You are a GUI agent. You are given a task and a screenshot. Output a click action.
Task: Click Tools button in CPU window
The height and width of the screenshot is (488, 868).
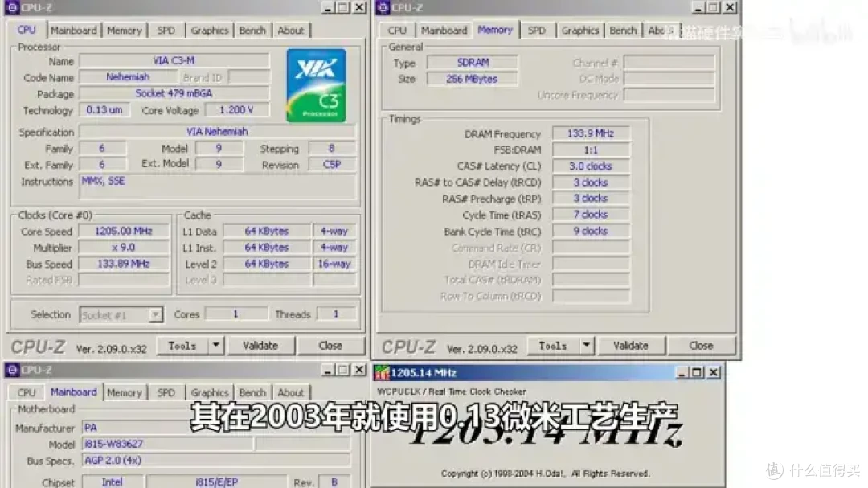(182, 346)
